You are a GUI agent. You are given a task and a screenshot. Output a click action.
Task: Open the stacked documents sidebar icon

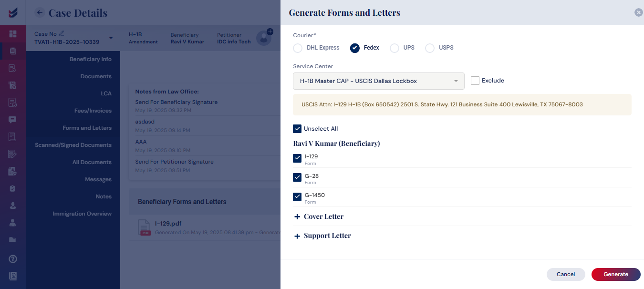(x=13, y=51)
